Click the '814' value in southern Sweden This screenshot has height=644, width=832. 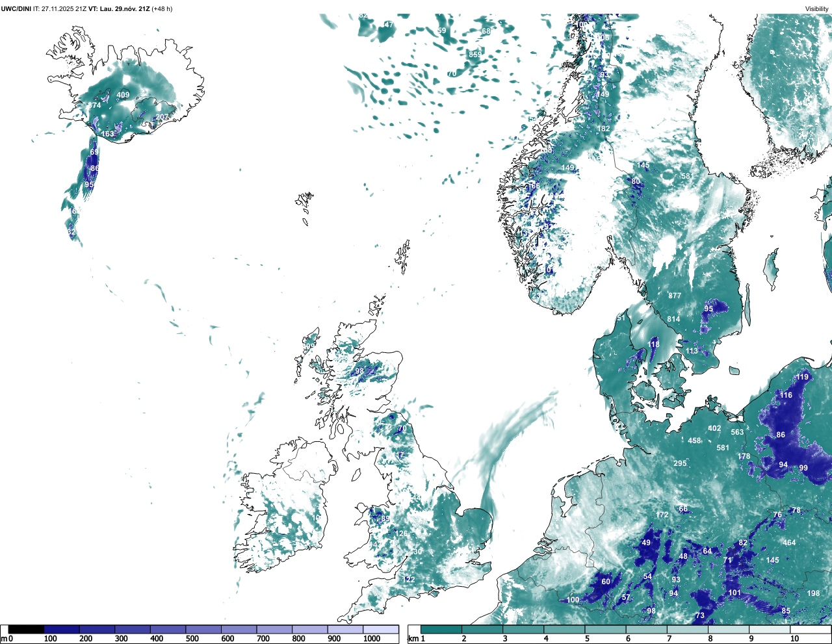tap(673, 319)
